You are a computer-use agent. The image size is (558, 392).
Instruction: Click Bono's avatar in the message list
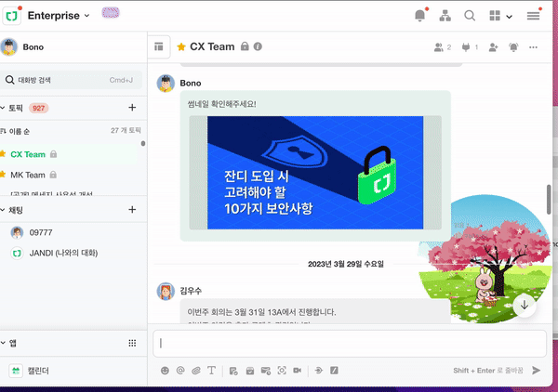(166, 84)
